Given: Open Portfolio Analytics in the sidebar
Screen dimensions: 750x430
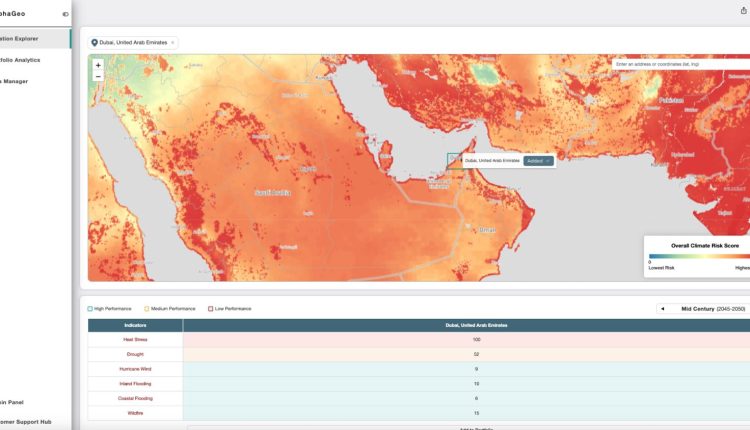Looking at the screenshot, I should coord(33,60).
